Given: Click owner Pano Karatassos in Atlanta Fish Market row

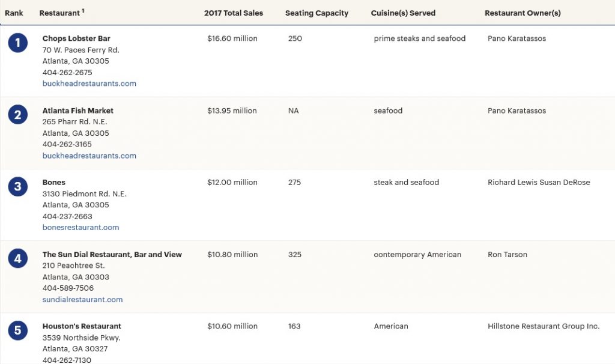Looking at the screenshot, I should pyautogui.click(x=517, y=111).
